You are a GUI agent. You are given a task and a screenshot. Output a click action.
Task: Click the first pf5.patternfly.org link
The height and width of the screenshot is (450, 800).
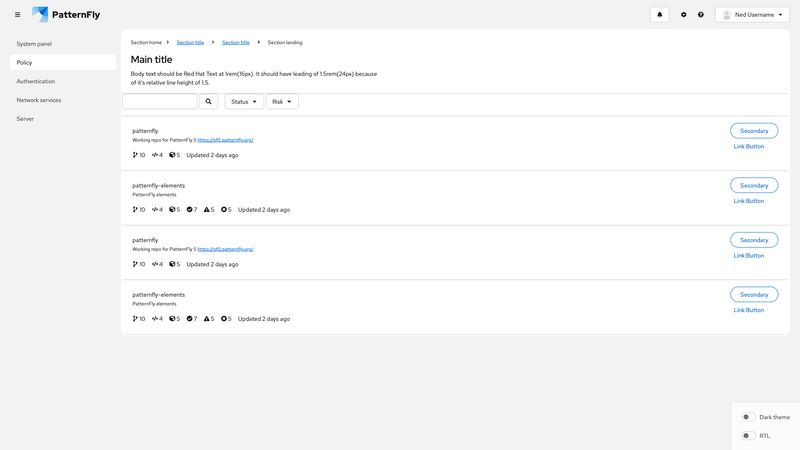225,140
